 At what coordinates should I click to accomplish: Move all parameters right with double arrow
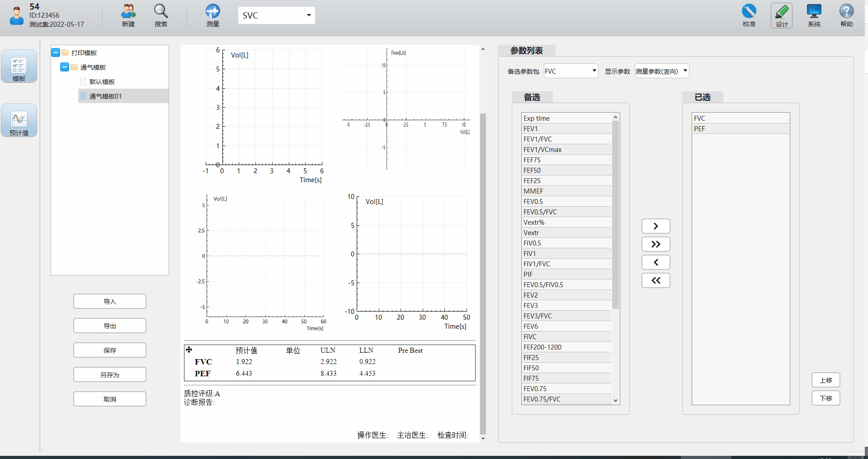656,244
